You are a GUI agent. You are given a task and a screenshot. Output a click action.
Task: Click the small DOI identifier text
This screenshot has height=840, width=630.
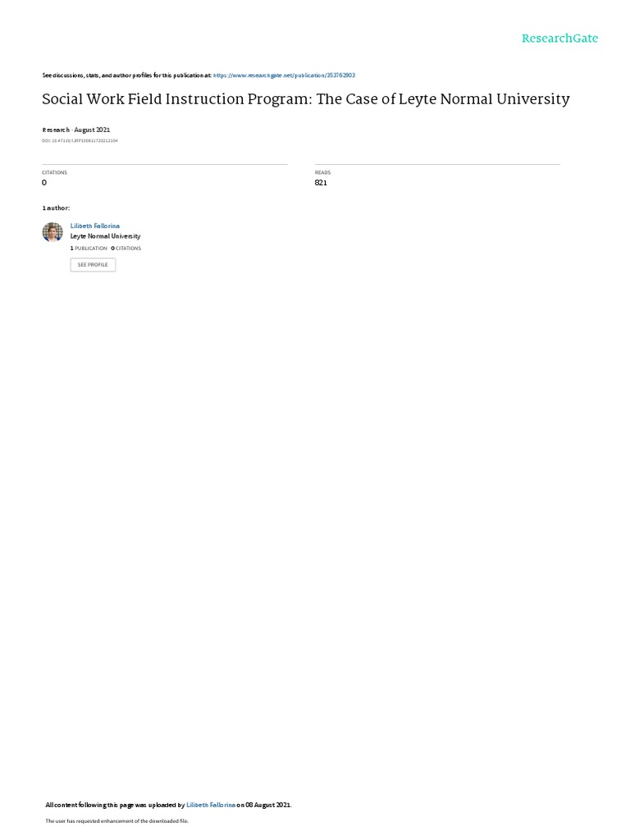[x=80, y=141]
